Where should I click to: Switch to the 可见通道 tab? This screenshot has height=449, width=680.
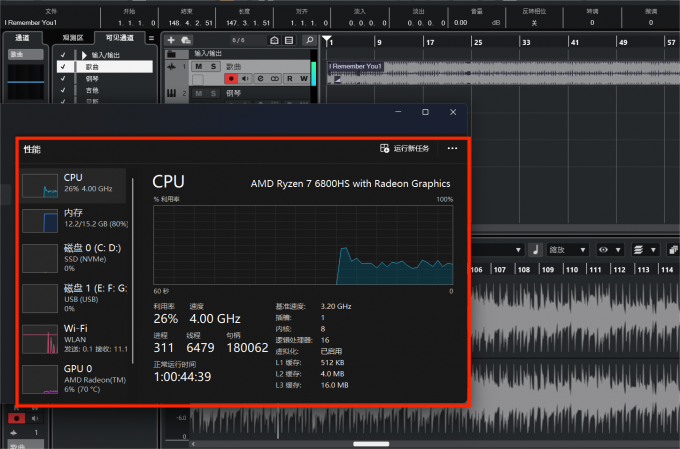(120, 38)
